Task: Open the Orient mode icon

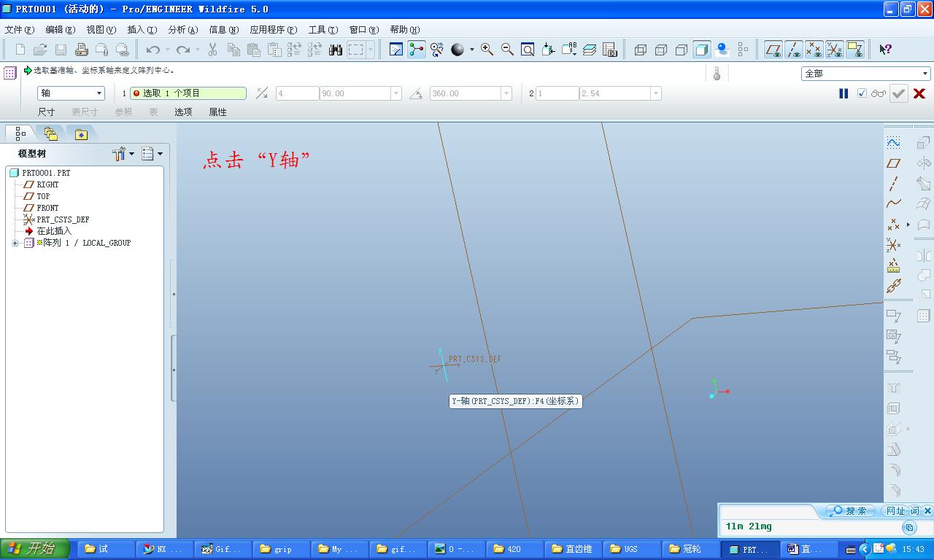Action: [x=437, y=50]
